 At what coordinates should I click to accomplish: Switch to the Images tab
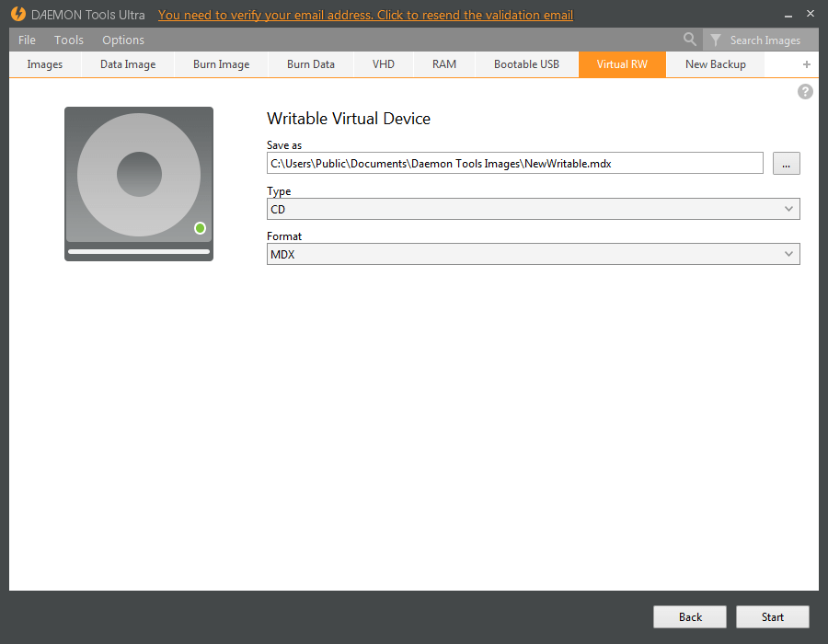click(44, 64)
